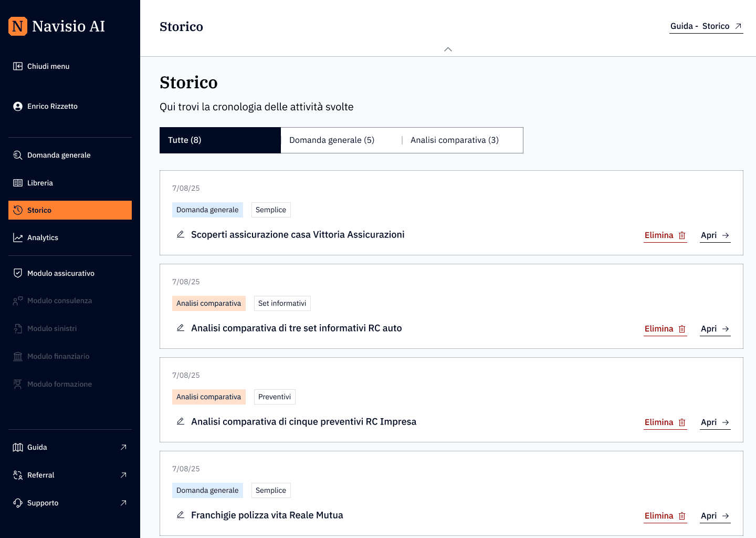Collapse header using the chevron up arrow
The width and height of the screenshot is (756, 538).
pyautogui.click(x=448, y=49)
